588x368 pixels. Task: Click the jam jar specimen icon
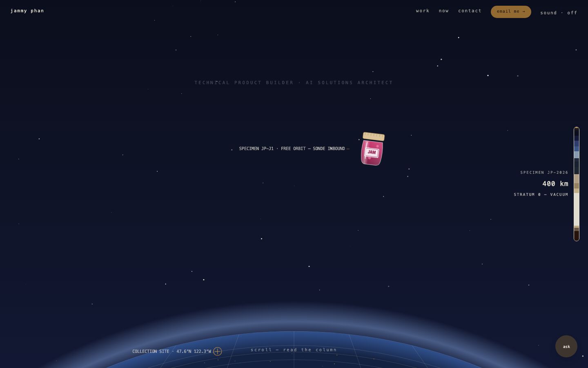(x=372, y=149)
